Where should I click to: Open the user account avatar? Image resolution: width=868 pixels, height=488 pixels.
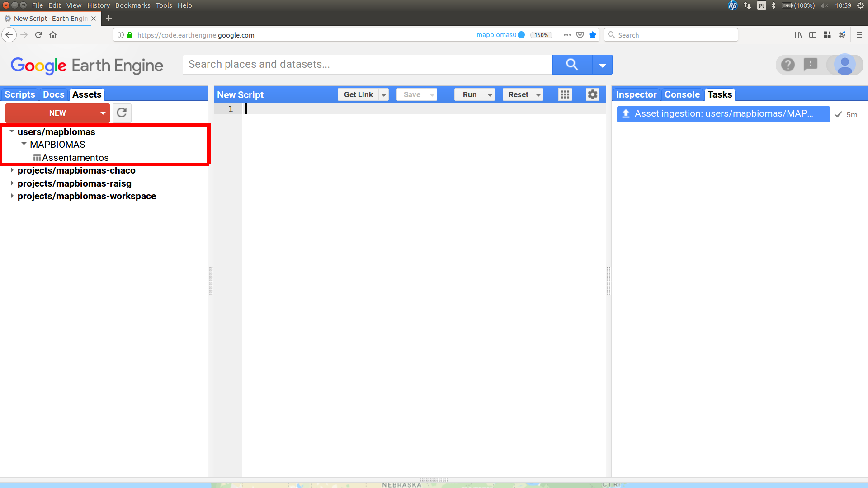[x=844, y=65]
